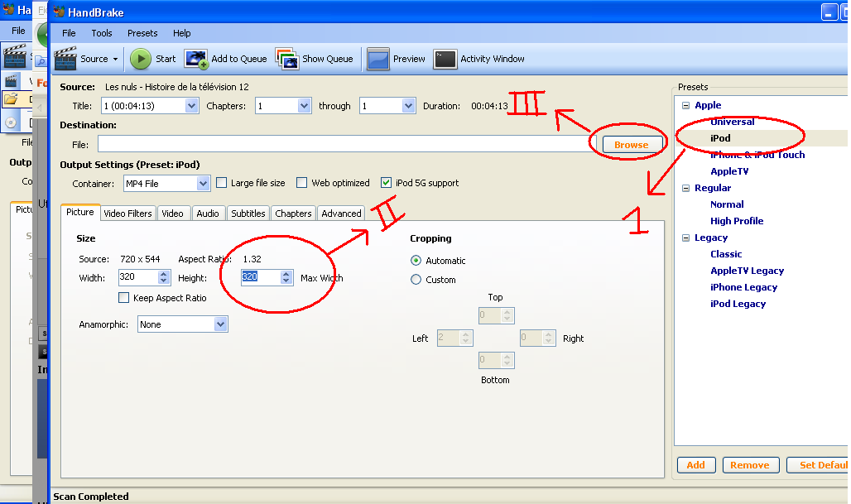Collapse the Legacy presets group
The image size is (851, 504).
pos(686,238)
